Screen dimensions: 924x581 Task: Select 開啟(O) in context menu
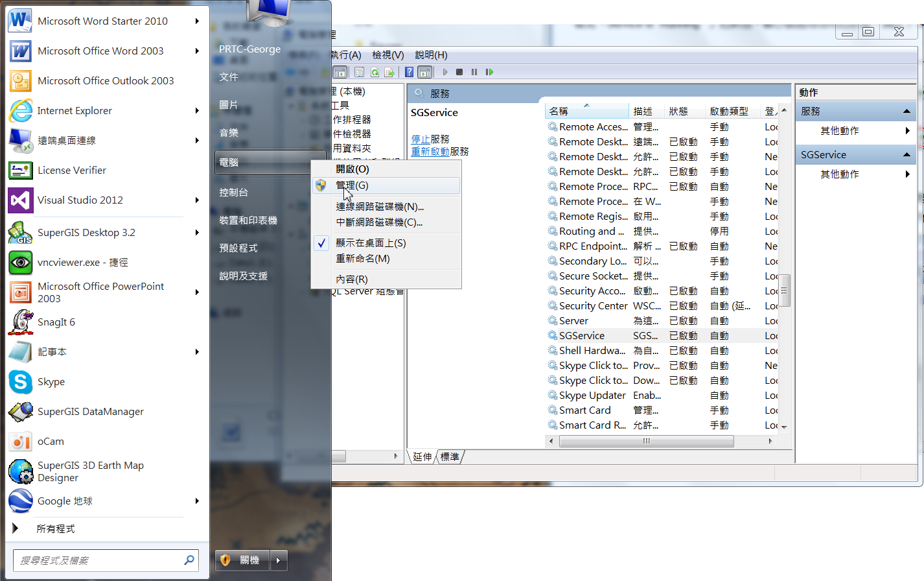(x=386, y=169)
